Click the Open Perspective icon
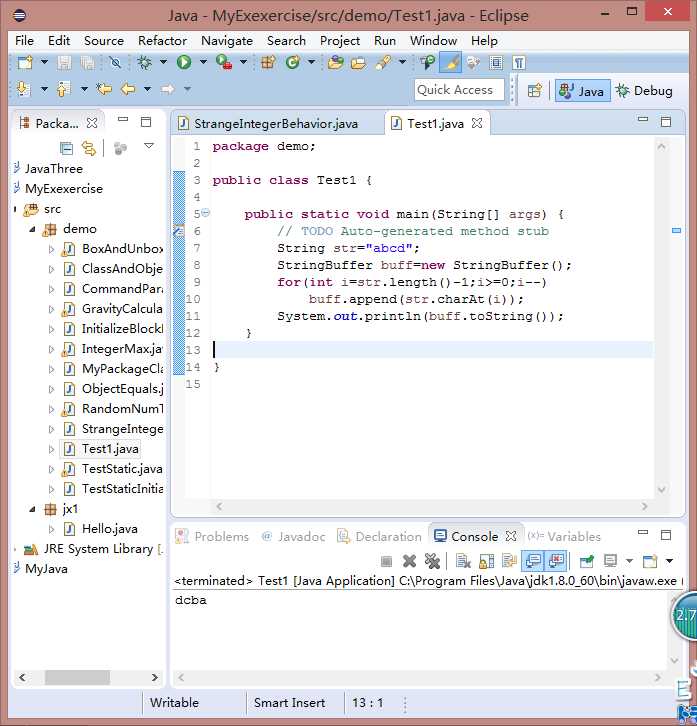The height and width of the screenshot is (726, 697). [534, 90]
